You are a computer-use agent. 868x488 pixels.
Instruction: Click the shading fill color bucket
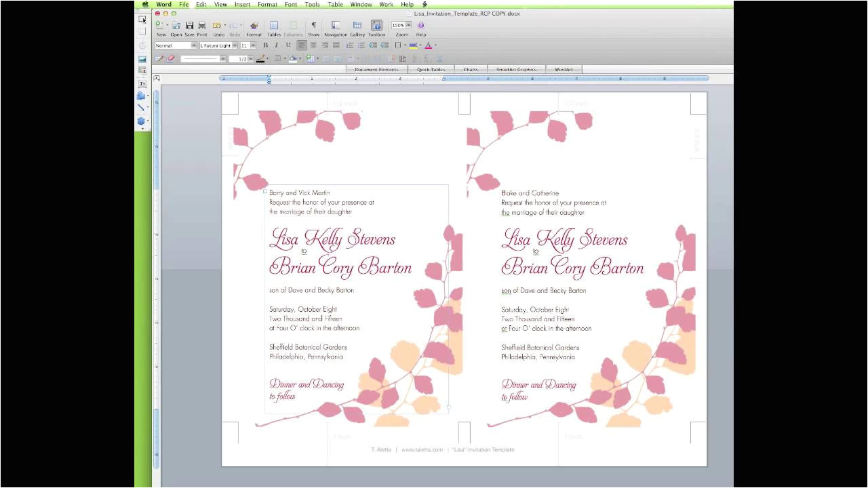pos(293,59)
